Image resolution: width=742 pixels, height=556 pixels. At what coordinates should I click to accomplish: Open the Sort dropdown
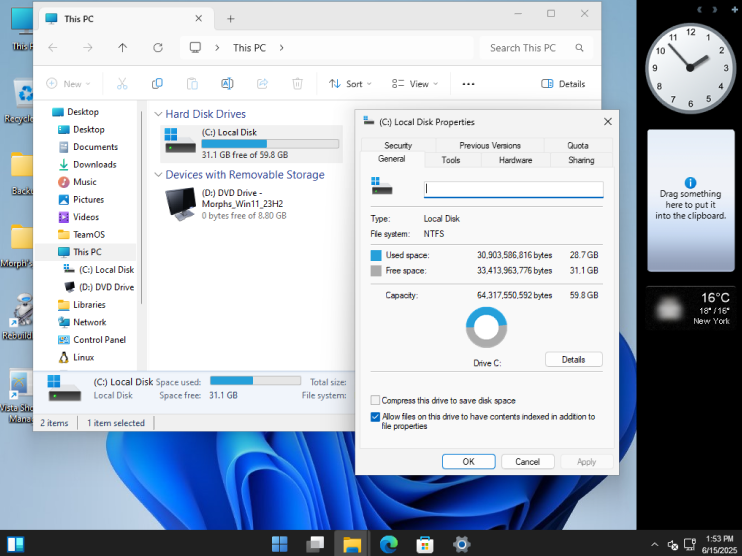pos(351,84)
